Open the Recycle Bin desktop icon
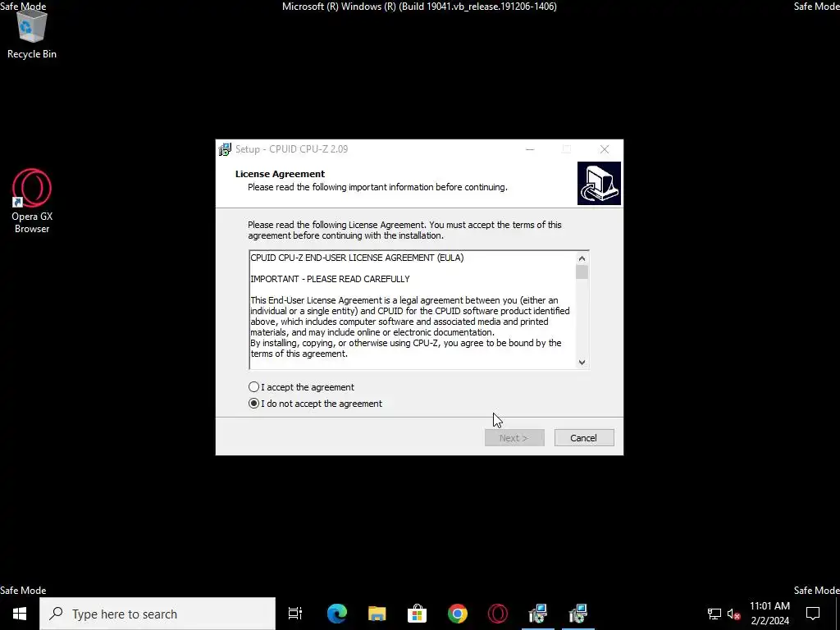The width and height of the screenshot is (840, 630). 32,34
